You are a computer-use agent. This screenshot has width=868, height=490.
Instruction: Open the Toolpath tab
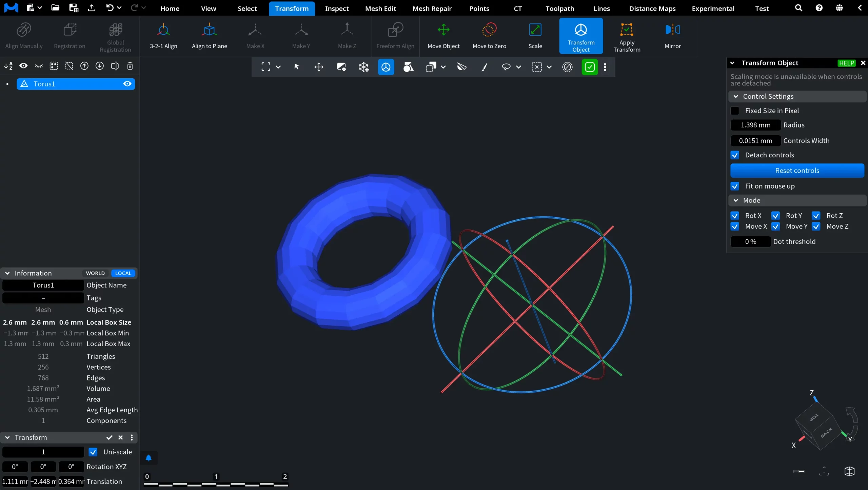(x=560, y=8)
